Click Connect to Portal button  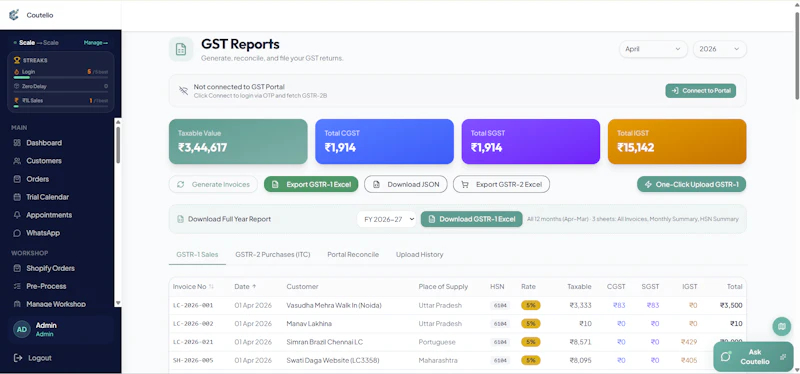point(701,91)
